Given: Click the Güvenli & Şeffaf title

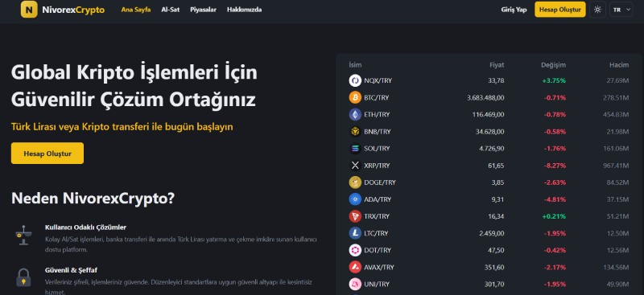Looking at the screenshot, I should [71, 270].
